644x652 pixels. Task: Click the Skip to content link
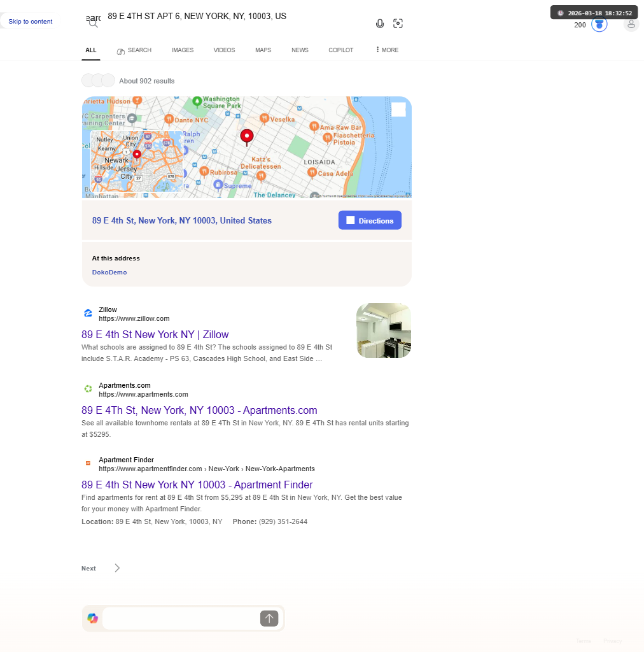click(31, 21)
